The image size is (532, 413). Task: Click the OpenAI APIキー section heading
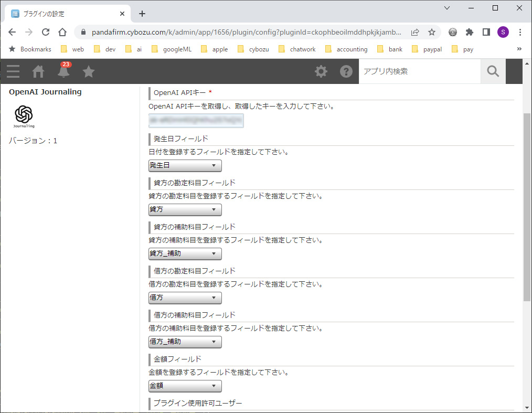pyautogui.click(x=180, y=93)
